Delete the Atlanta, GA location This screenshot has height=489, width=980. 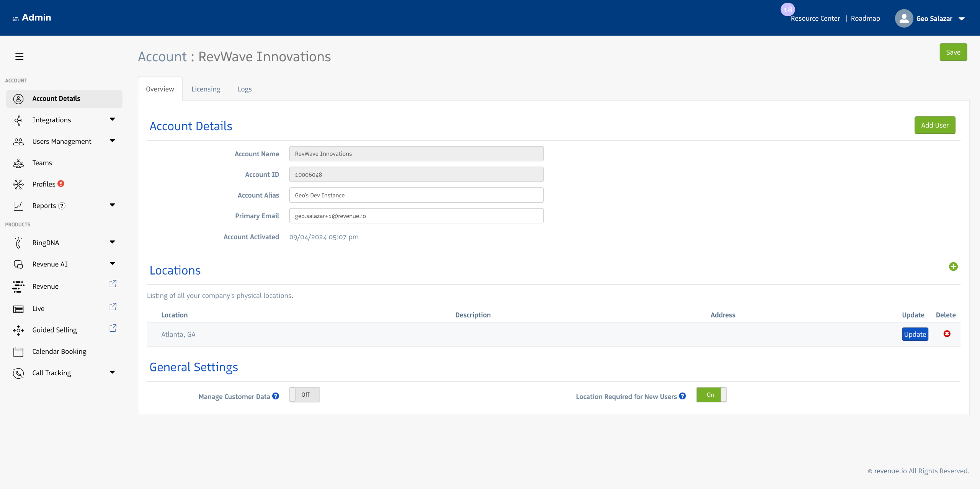point(947,334)
